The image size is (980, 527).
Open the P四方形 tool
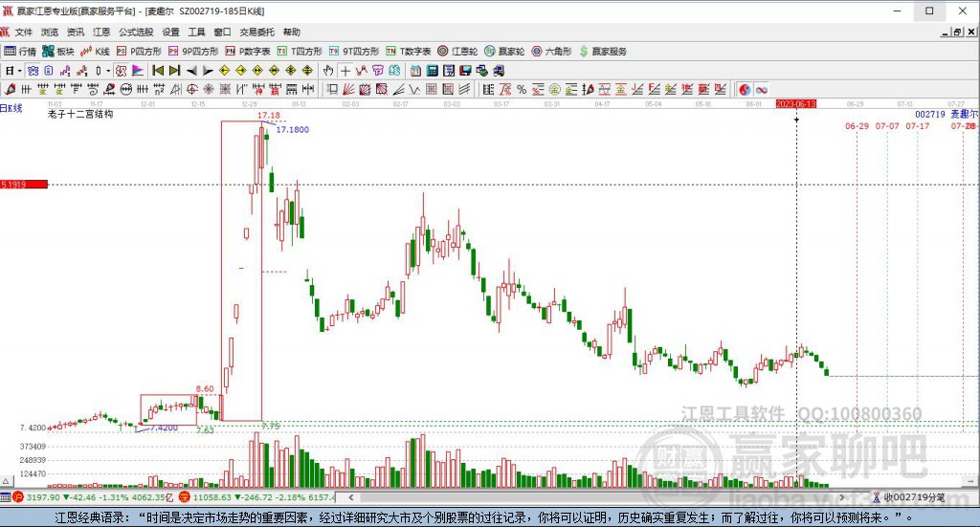coord(139,52)
